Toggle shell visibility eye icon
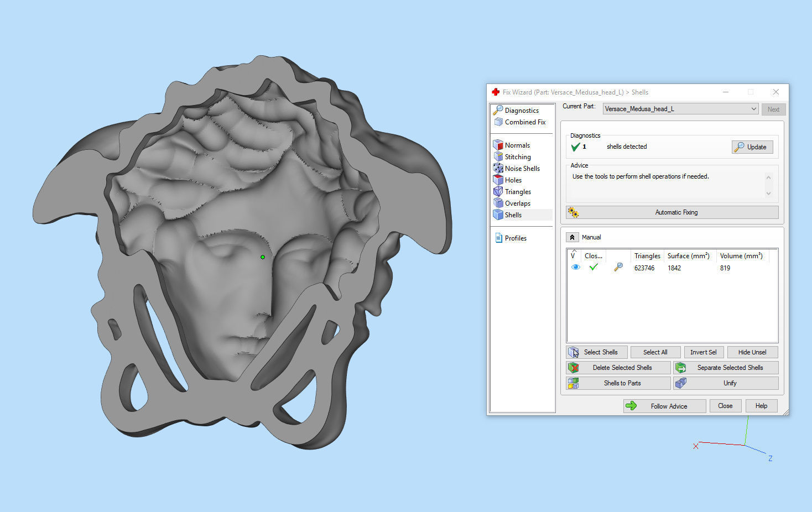 tap(575, 268)
